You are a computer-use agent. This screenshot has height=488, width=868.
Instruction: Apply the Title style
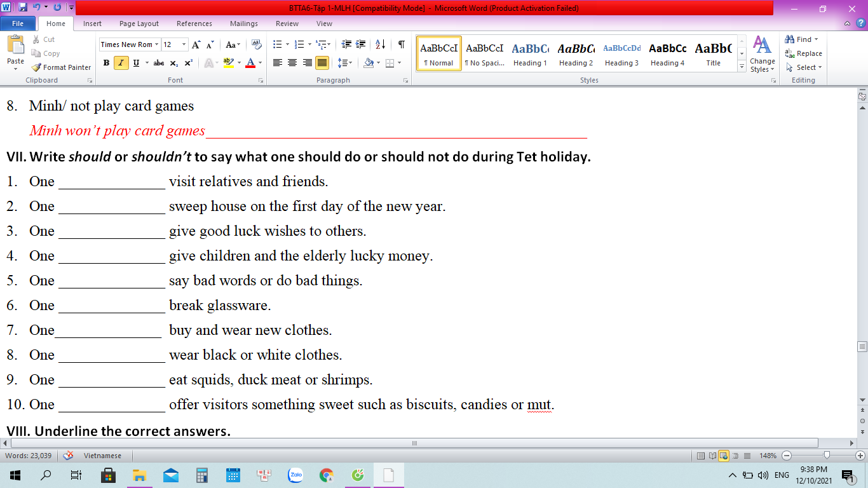[713, 53]
